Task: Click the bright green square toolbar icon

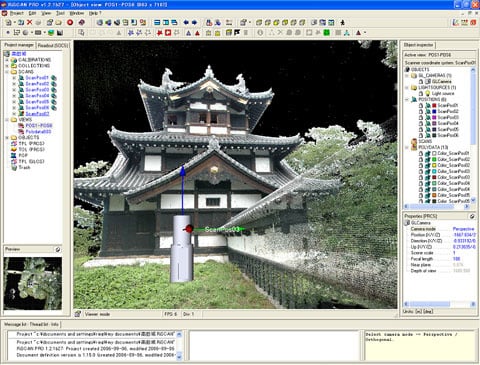Action: point(327,33)
